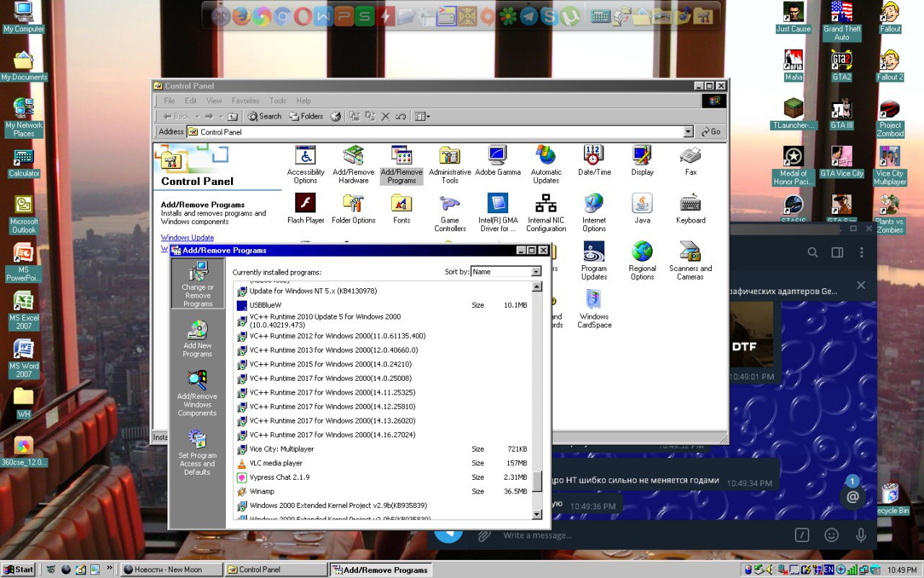Open the Flash Player settings icon

tap(305, 208)
